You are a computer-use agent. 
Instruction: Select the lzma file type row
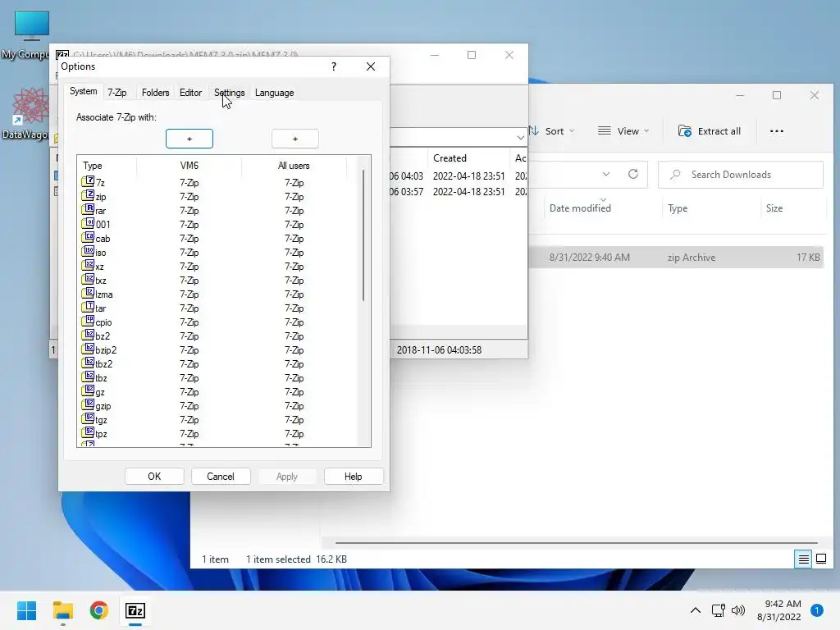click(218, 294)
